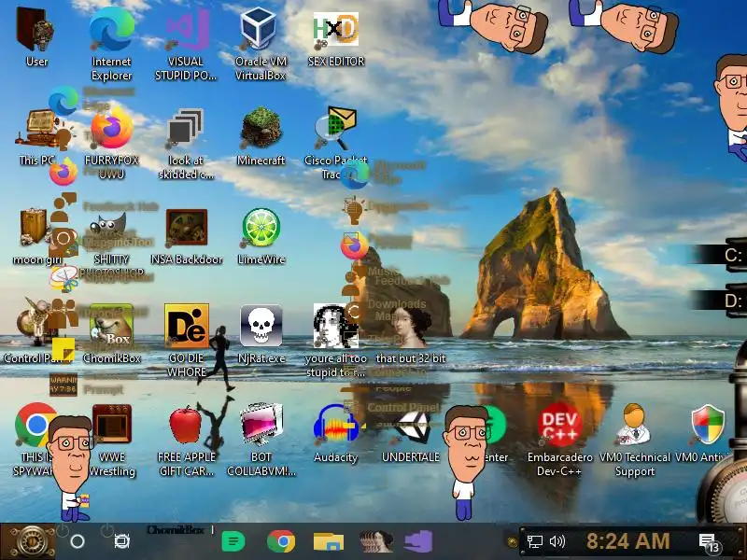747x560 pixels.
Task: Launch Embarcadero Dev-C++ shortcut
Action: click(x=559, y=439)
